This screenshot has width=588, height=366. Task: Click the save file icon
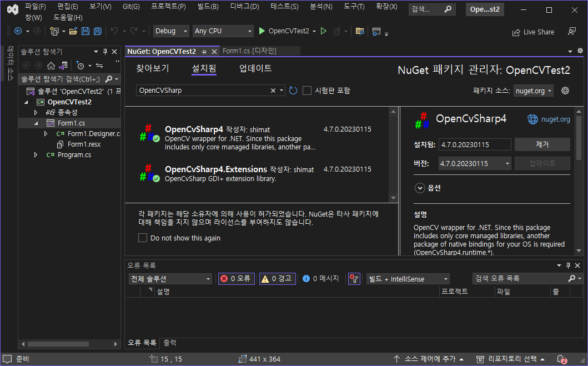coord(86,31)
